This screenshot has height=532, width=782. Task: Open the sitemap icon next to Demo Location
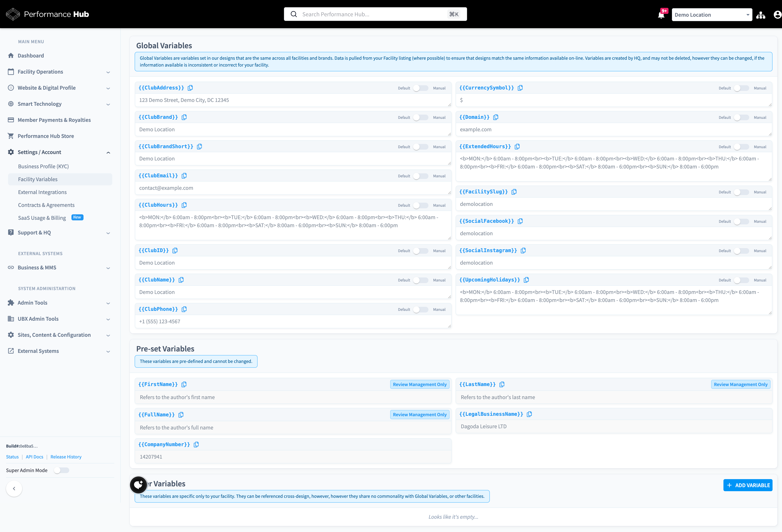[x=761, y=14]
